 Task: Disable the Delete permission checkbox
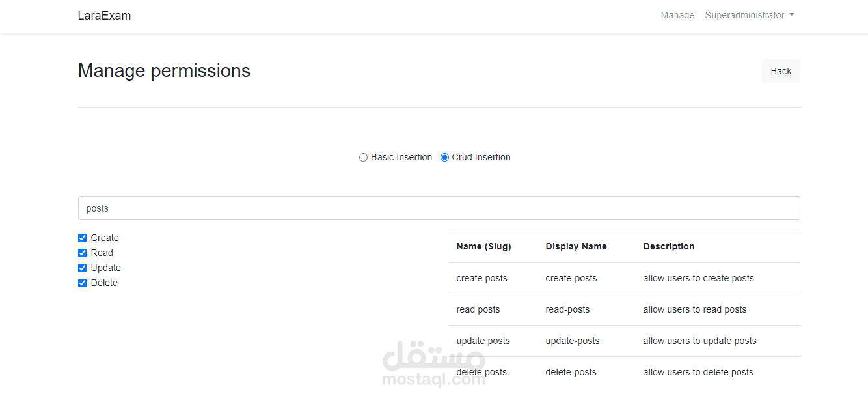tap(83, 283)
